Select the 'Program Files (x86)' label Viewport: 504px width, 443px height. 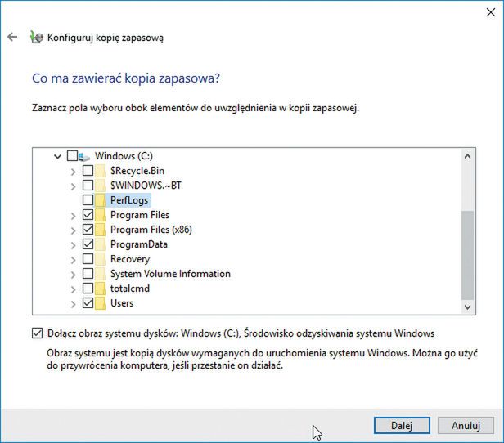(151, 230)
